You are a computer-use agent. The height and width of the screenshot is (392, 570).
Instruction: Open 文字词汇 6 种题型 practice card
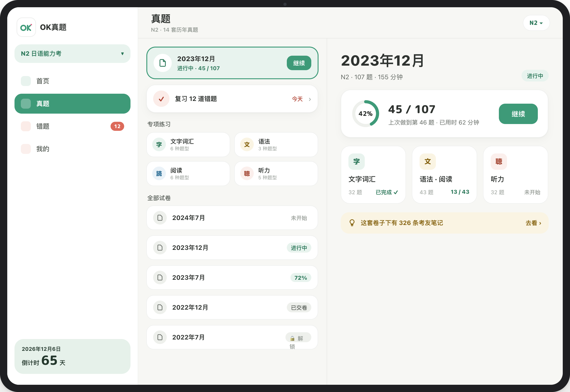click(188, 145)
